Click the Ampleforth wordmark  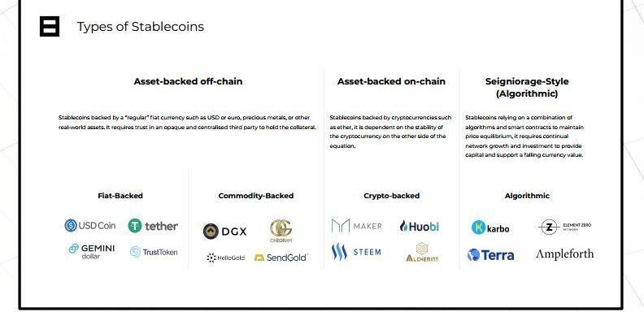pos(565,254)
